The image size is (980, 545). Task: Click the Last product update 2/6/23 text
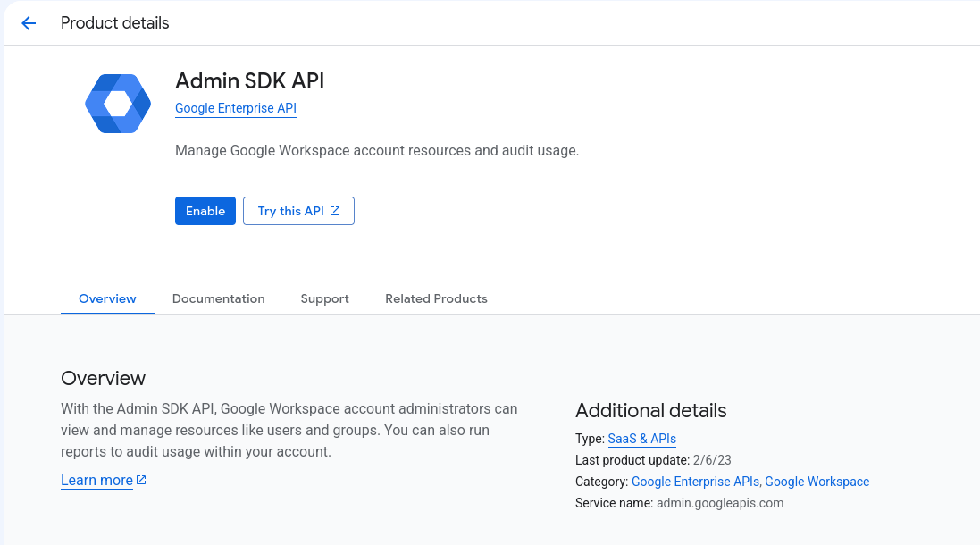653,461
